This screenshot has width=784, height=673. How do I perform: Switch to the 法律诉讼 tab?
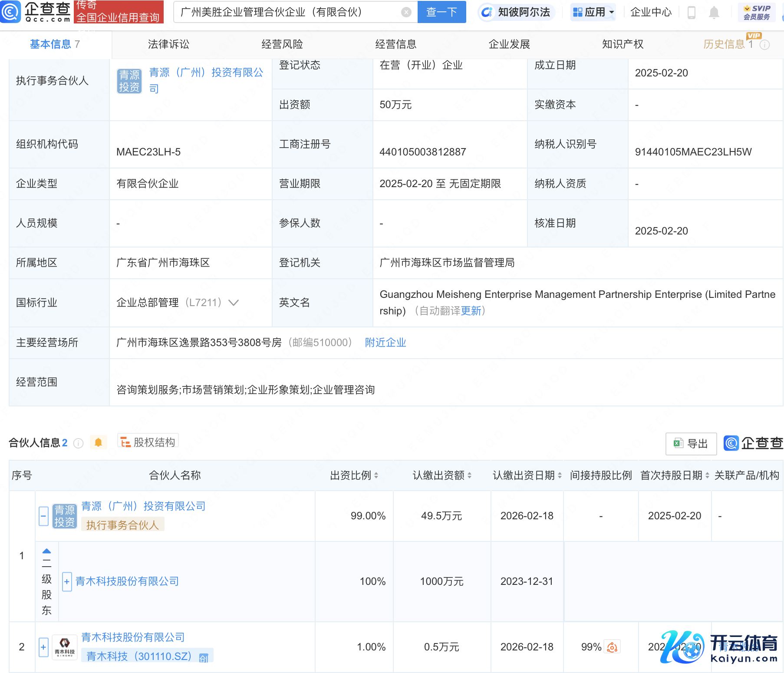[168, 44]
